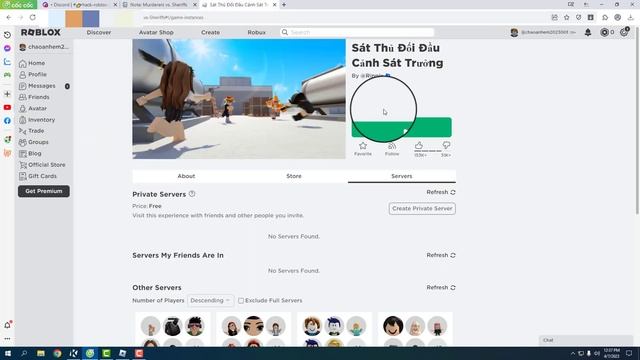Open the YouTube icon in Coc Coc sidebar
640x360 pixels.
pos(7,107)
